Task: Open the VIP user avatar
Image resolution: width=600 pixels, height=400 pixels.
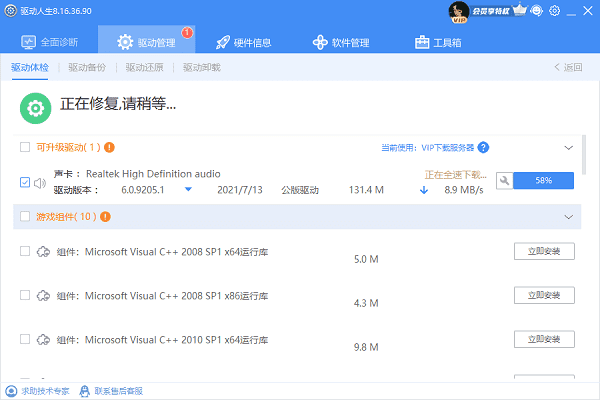Action: (458, 12)
